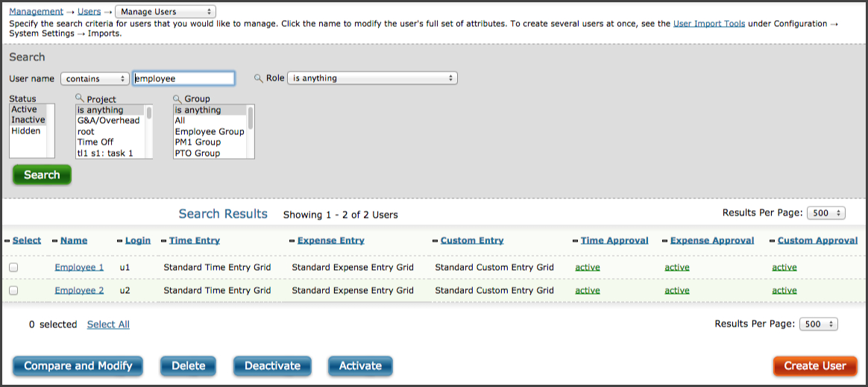Screen dimensions: 868x387
Task: Click the minus icon before Name column
Action: pos(54,241)
